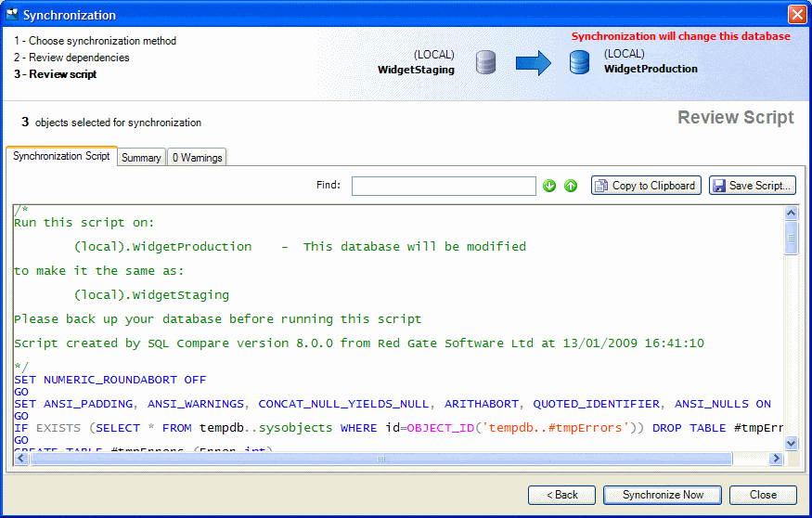Viewport: 812px width, 518px height.
Task: Click the vertical scrollbar down arrow
Action: click(x=791, y=443)
